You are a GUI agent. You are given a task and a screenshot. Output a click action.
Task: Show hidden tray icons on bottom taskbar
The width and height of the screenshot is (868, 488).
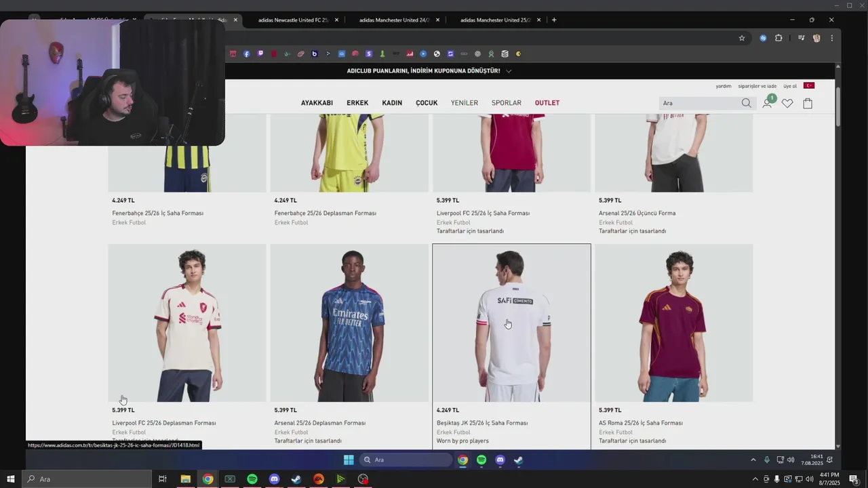point(755,479)
